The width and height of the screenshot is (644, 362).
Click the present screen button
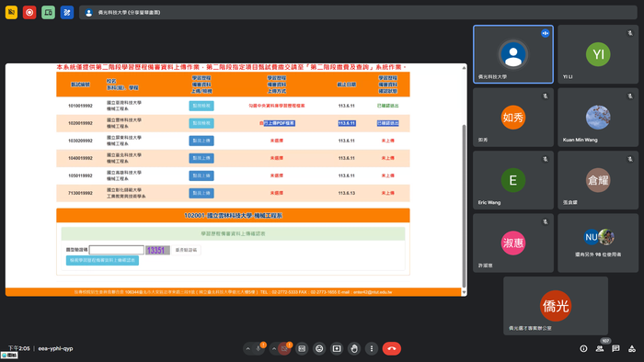coord(337,348)
